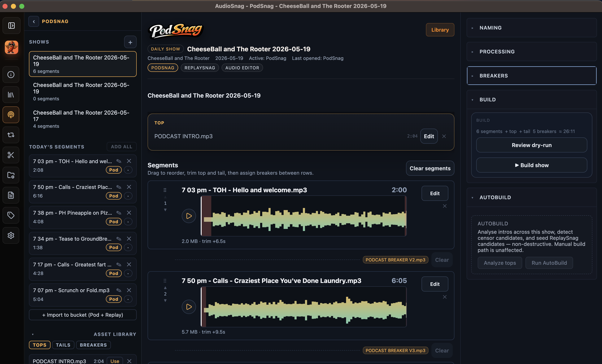Open the folder settings icon in the sidebar
This screenshot has height=364, width=602.
(x=11, y=175)
